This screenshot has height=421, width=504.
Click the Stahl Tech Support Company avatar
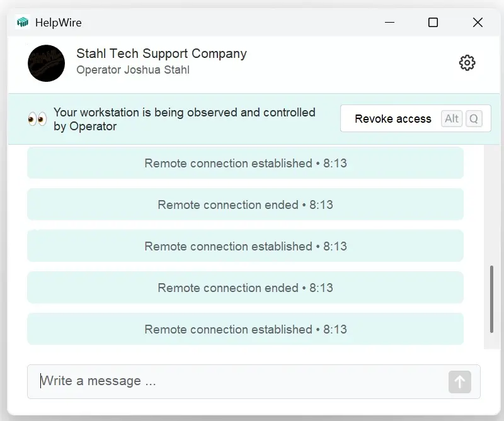coord(46,64)
